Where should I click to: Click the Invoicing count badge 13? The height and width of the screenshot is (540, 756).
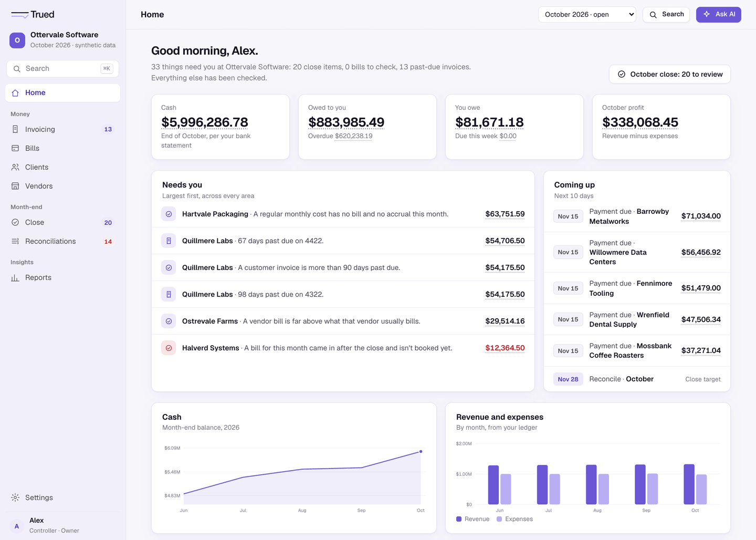pyautogui.click(x=108, y=129)
